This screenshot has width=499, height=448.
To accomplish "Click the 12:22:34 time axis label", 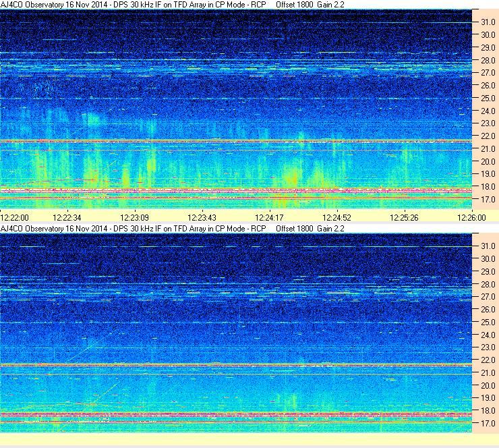I will point(67,218).
